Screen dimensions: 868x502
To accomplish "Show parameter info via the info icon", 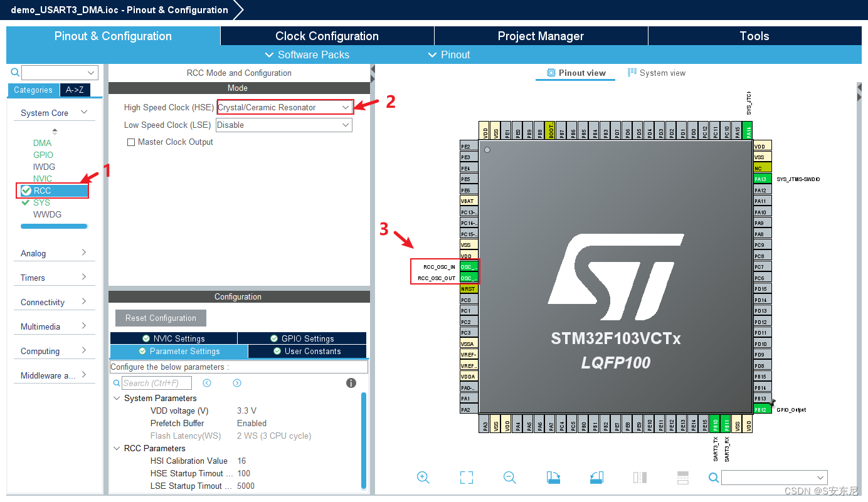I will point(351,382).
